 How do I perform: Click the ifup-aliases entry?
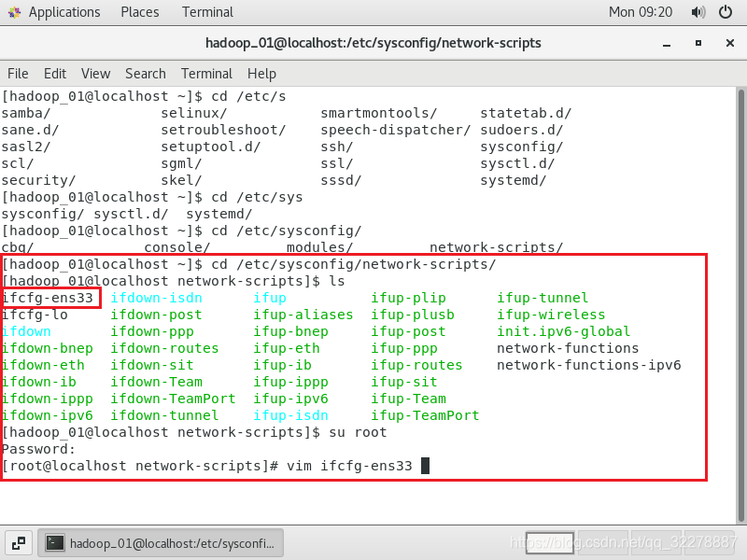(x=303, y=315)
